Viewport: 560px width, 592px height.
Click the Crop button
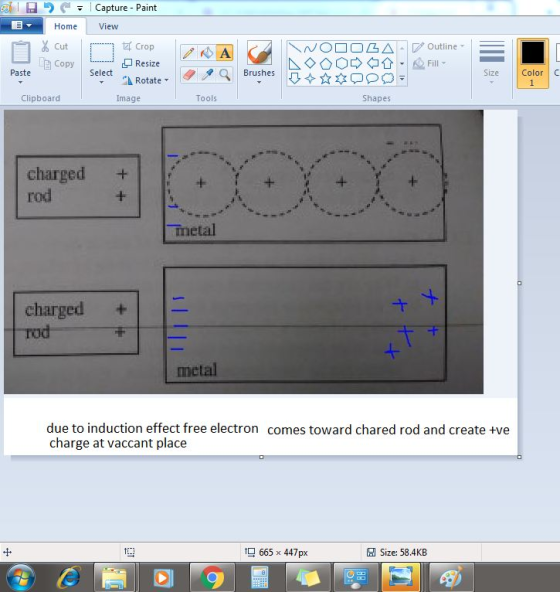click(138, 46)
